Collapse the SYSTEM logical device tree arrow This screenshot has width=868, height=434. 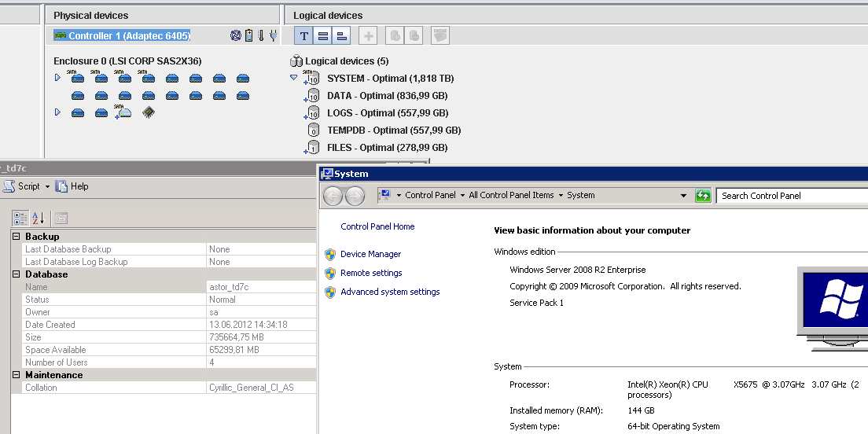[294, 78]
